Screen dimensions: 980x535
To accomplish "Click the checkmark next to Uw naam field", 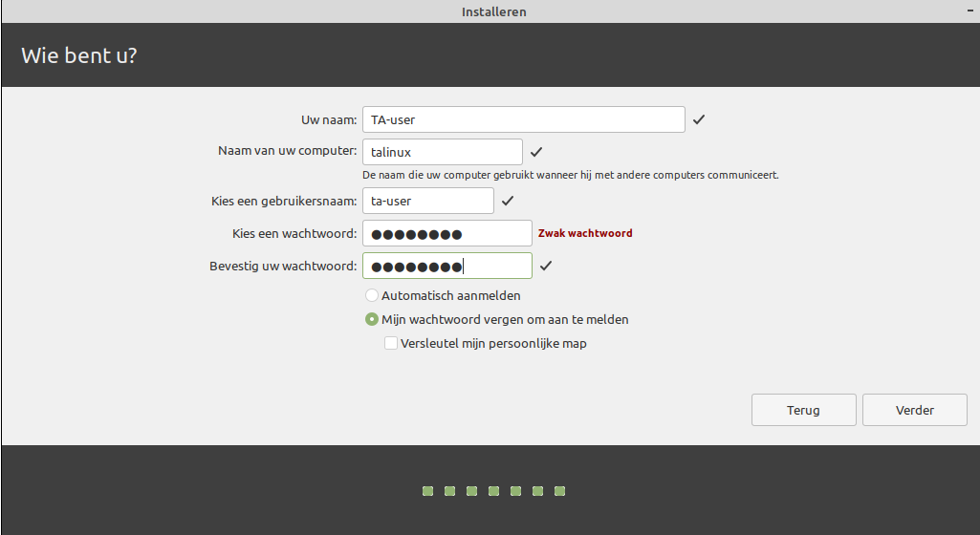I will tap(699, 119).
